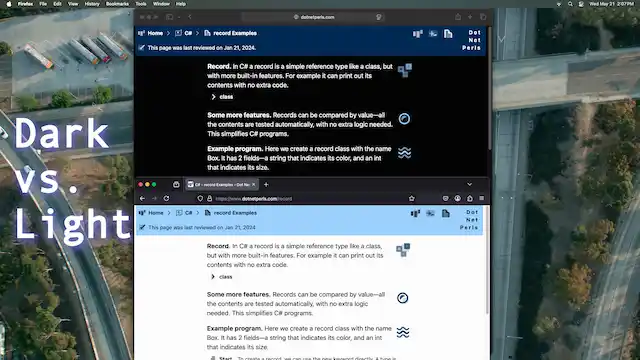Screen dimensions: 640x360
Task: Open the Firefox extensions icon
Action: click(x=470, y=198)
